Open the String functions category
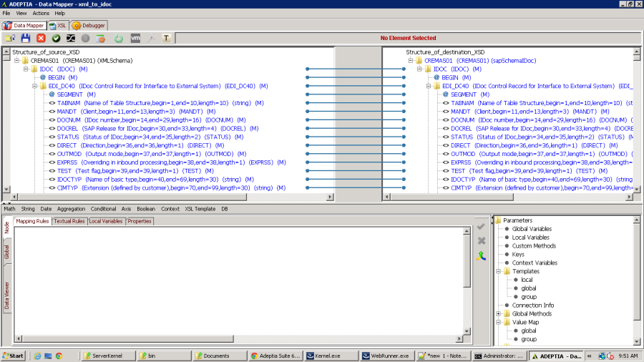Viewport: 644px width, 362px height. point(28,209)
